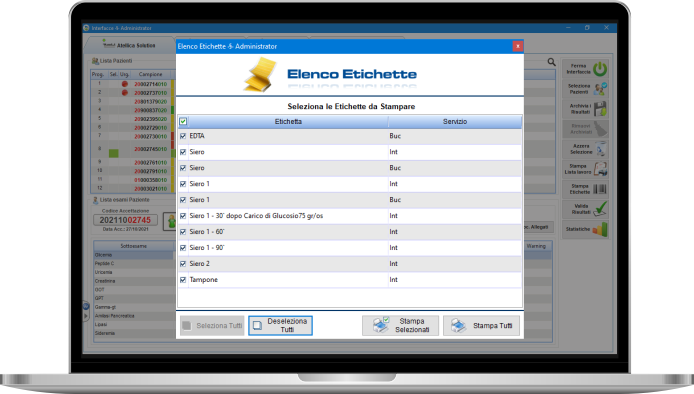
Task: Select the Creatinina subtest row
Action: [134, 281]
